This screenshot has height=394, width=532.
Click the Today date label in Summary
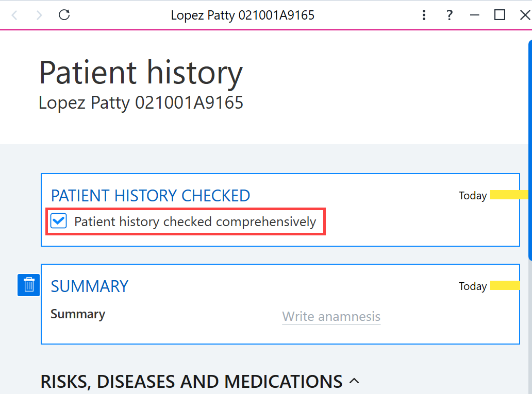(x=473, y=286)
